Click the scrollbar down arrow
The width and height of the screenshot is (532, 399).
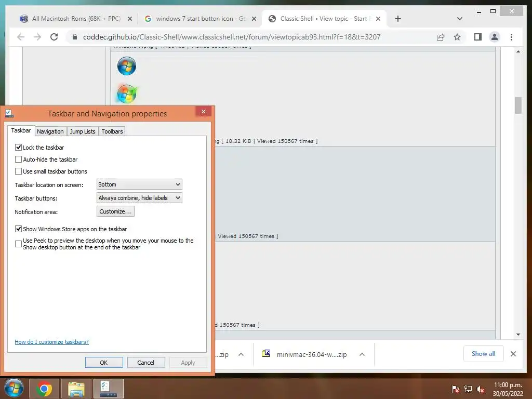coord(518,334)
